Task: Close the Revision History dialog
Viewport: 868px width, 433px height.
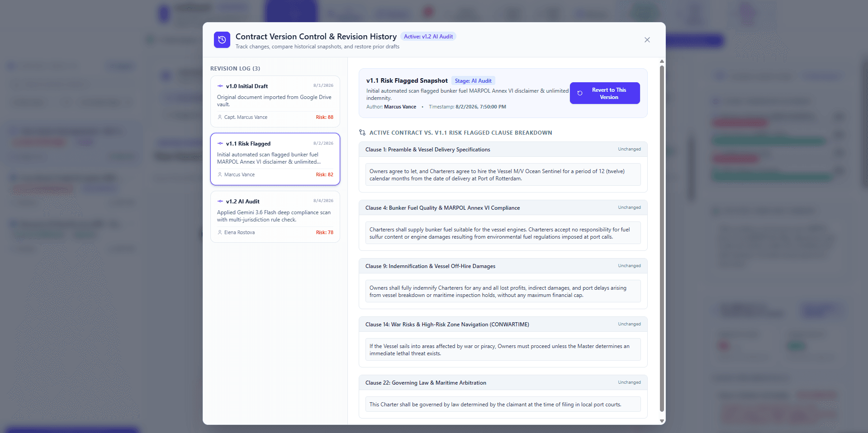Action: coord(647,40)
